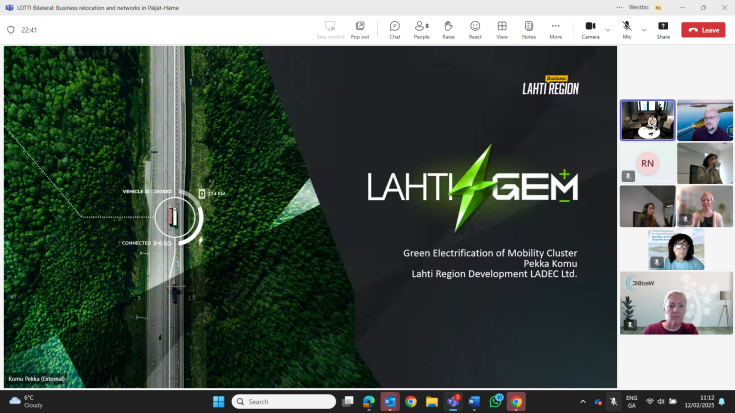This screenshot has height=413, width=735.
Task: Open the weather widget showing 6°C Cloudy
Action: click(x=26, y=402)
